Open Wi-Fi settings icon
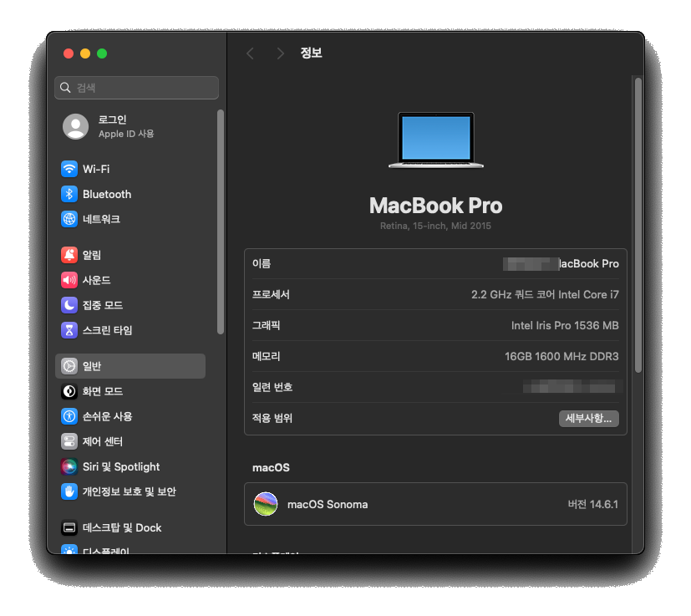The width and height of the screenshot is (691, 616). (69, 169)
